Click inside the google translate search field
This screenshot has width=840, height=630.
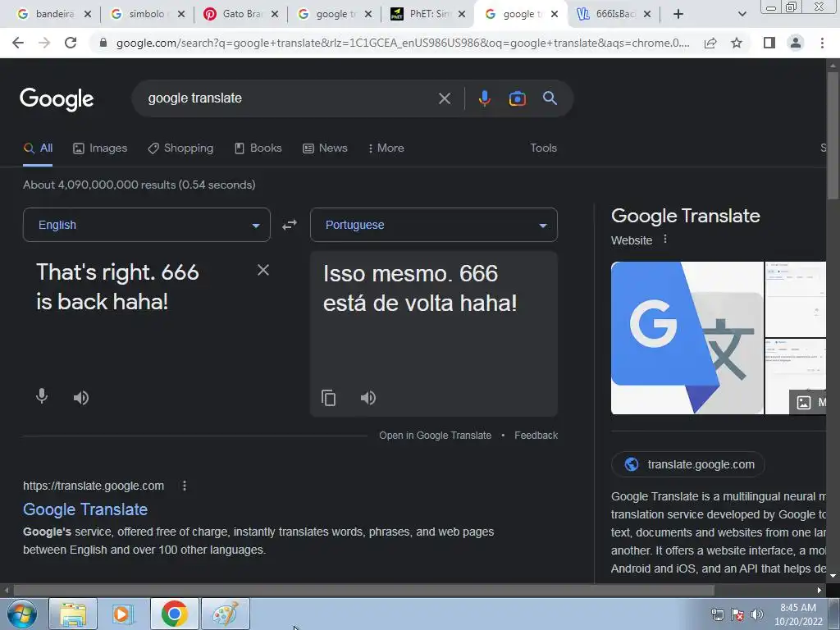click(x=290, y=98)
